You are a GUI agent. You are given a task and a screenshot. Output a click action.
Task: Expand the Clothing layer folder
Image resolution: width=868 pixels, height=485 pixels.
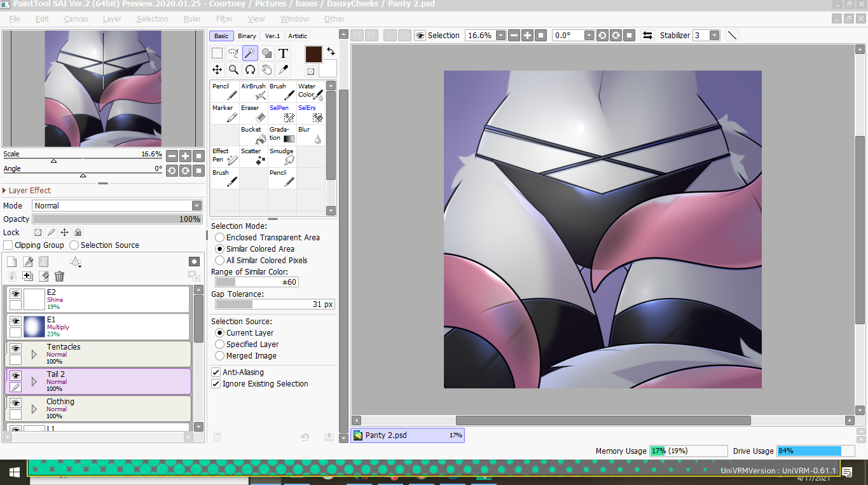34,409
